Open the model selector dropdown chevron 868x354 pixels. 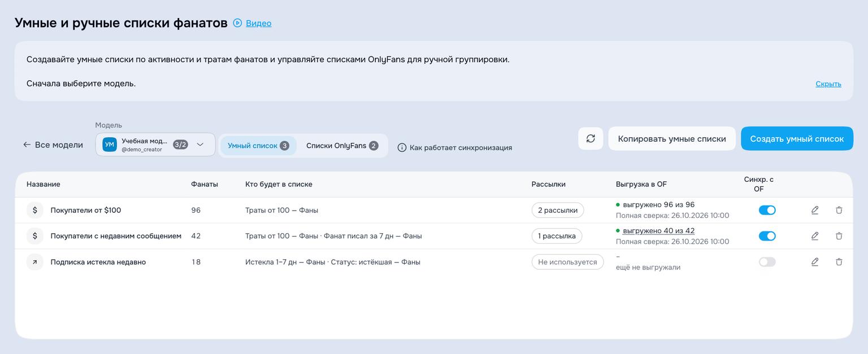tap(200, 145)
